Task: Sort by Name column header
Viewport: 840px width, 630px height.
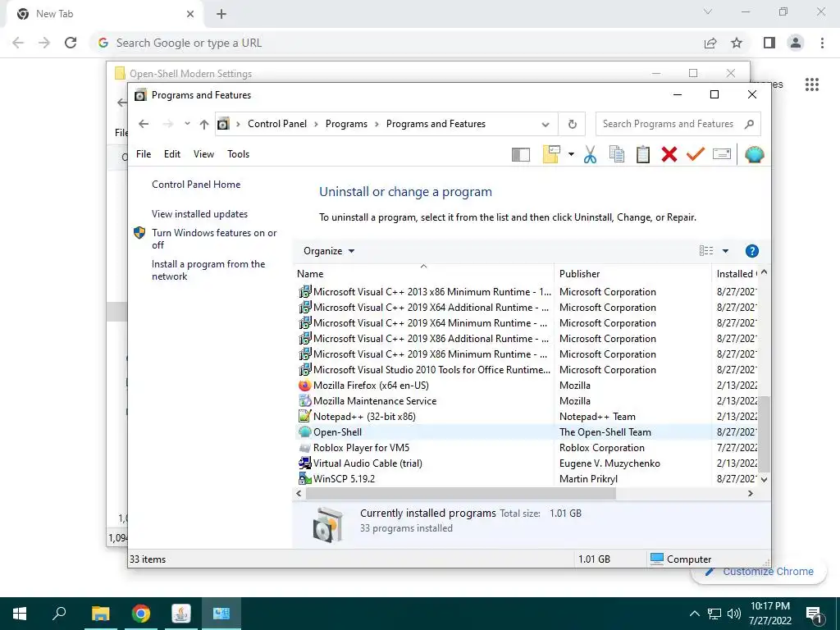Action: click(x=423, y=274)
